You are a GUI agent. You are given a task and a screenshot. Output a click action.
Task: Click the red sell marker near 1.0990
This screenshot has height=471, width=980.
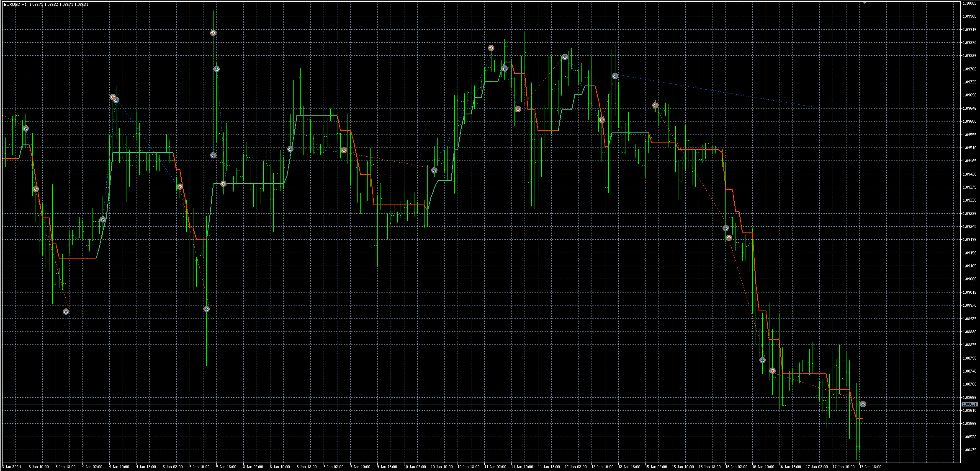pos(213,33)
